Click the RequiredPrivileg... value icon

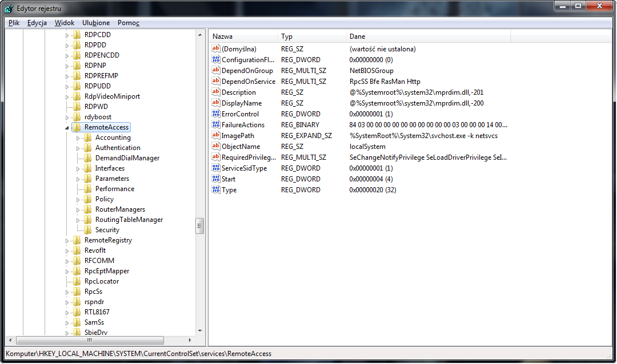215,157
